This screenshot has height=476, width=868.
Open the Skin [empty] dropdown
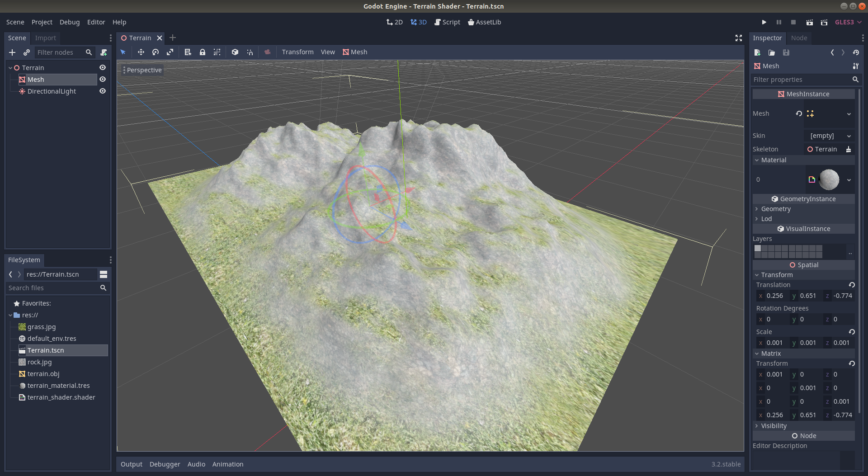coord(830,136)
